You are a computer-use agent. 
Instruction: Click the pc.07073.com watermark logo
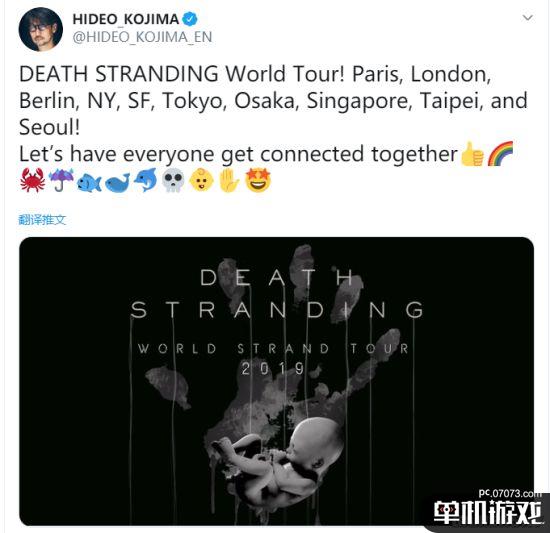[x=489, y=509]
